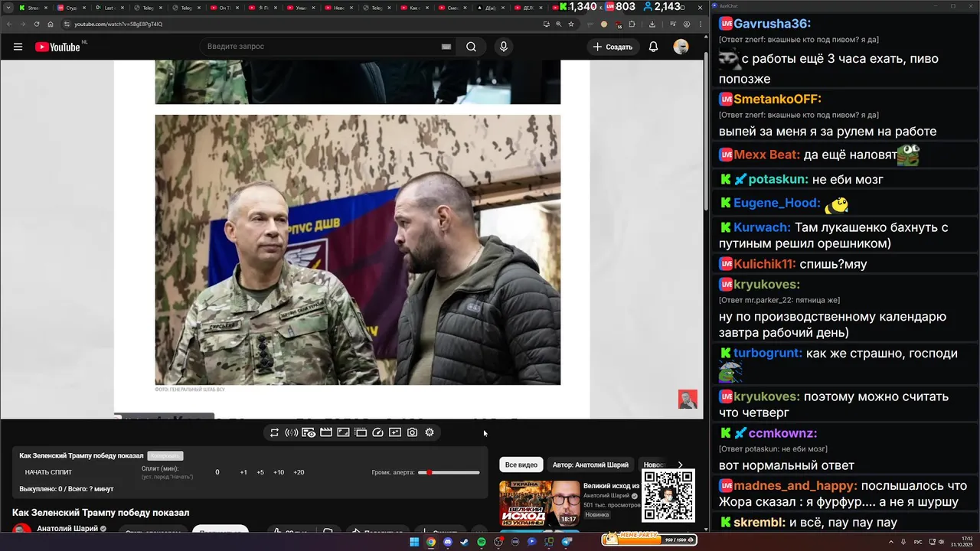Open Chrome from the taskbar

pyautogui.click(x=431, y=542)
